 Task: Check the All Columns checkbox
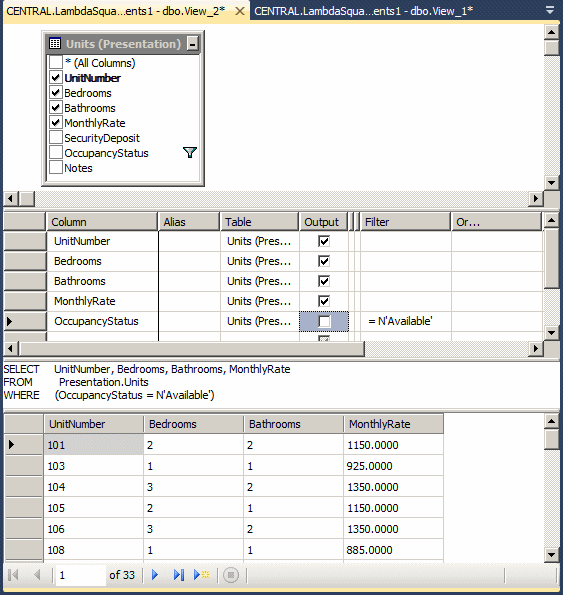pyautogui.click(x=56, y=62)
